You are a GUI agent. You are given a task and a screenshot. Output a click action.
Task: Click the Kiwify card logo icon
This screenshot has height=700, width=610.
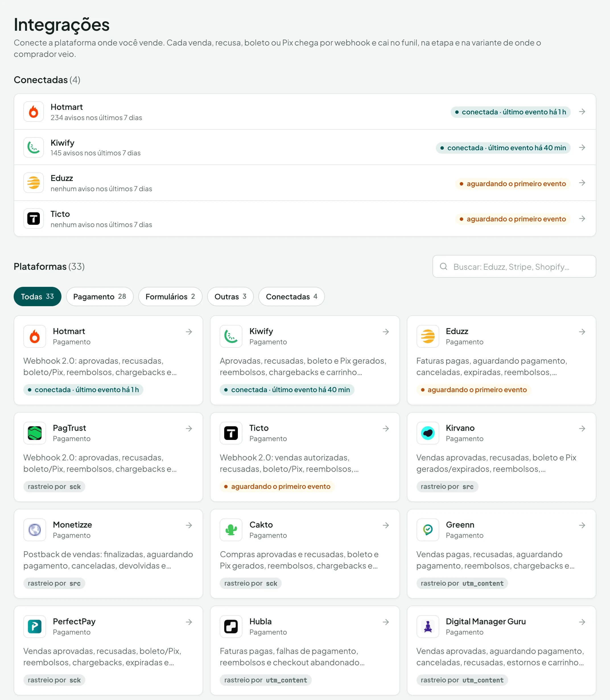[231, 336]
